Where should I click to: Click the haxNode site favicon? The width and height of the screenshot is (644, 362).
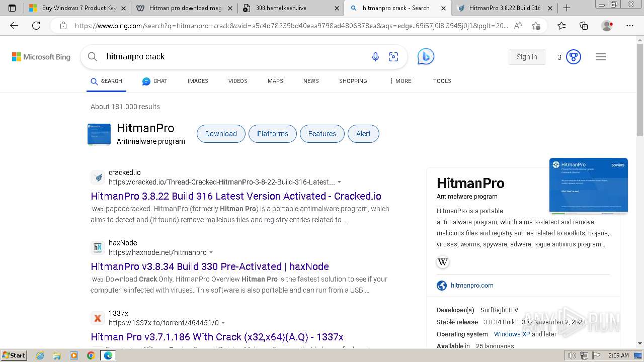coord(98,247)
